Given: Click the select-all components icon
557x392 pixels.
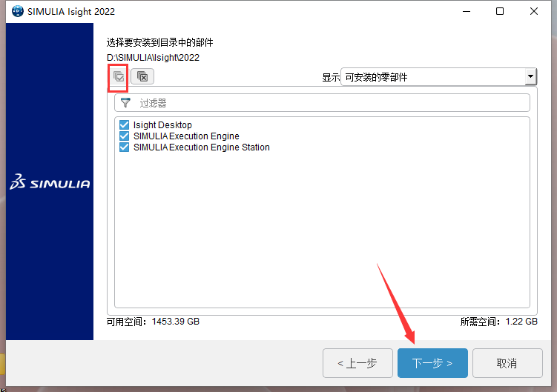Looking at the screenshot, I should (119, 77).
